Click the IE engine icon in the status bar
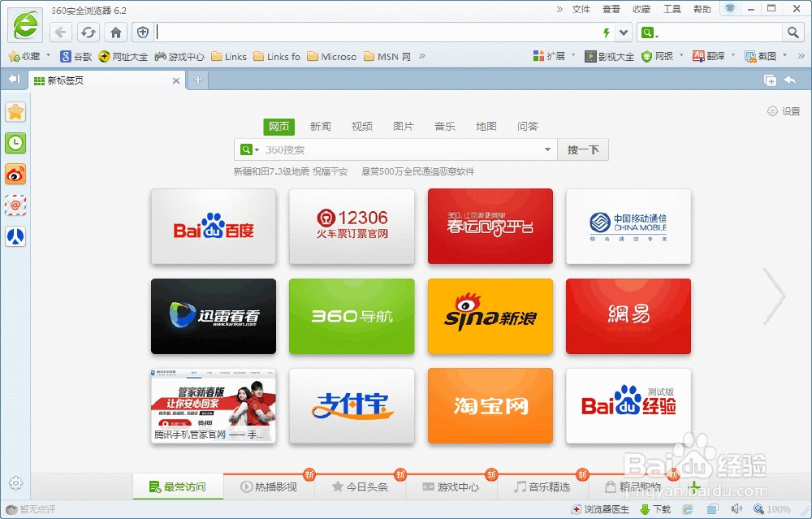 tap(687, 509)
